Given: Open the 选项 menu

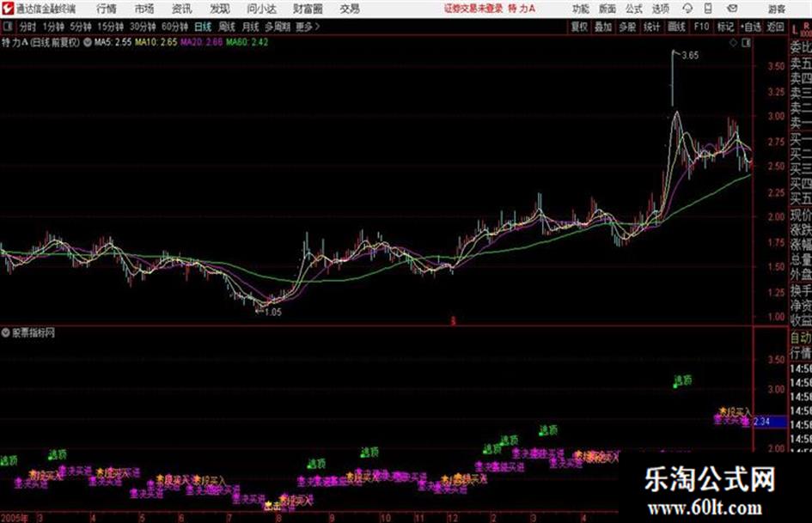Looking at the screenshot, I should click(660, 9).
